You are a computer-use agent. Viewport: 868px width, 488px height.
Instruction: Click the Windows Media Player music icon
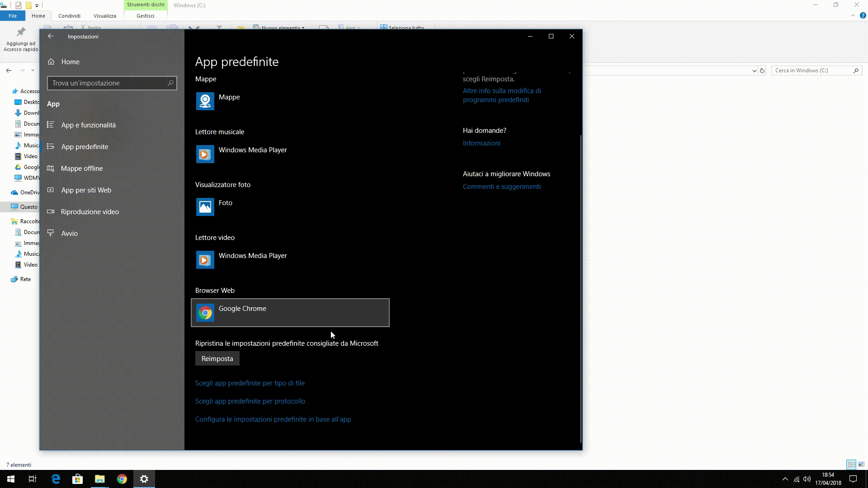(x=204, y=154)
